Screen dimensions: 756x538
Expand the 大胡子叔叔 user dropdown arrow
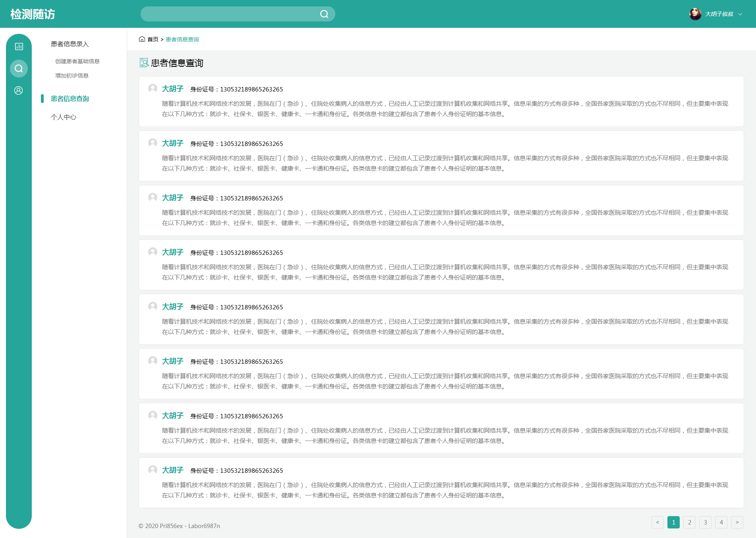coord(740,14)
